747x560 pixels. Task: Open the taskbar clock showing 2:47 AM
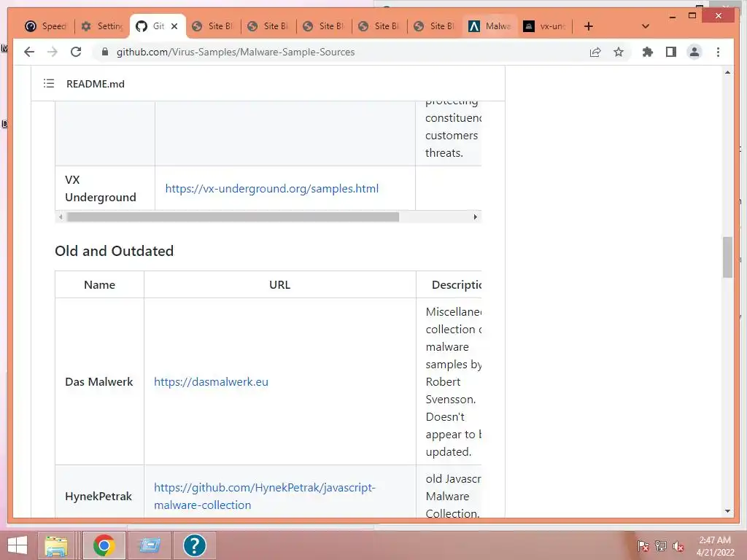click(715, 546)
